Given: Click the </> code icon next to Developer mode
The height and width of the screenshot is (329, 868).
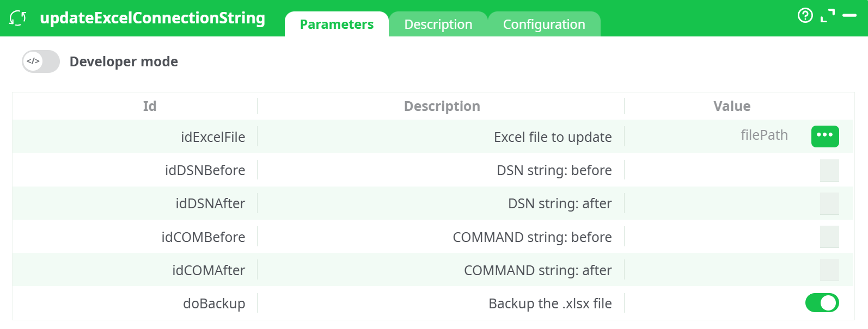Looking at the screenshot, I should pyautogui.click(x=33, y=61).
